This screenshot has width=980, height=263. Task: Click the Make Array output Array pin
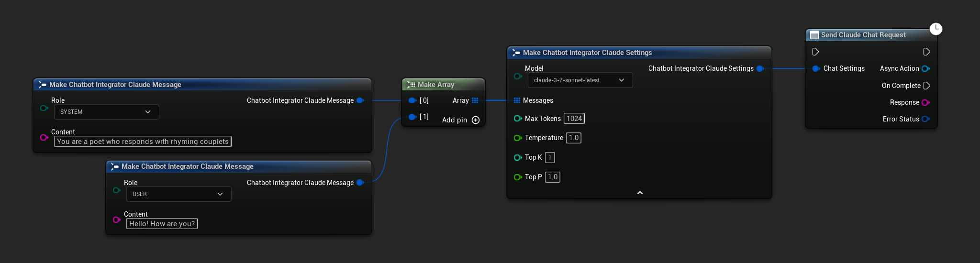click(x=475, y=100)
